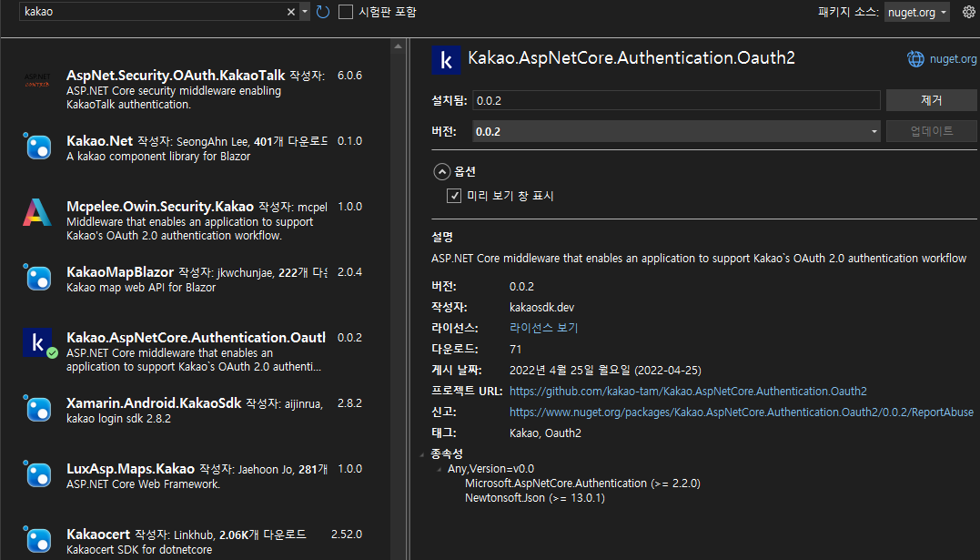Image resolution: width=980 pixels, height=560 pixels.
Task: Click the Newtonsoft.Json dependency row
Action: 535,498
